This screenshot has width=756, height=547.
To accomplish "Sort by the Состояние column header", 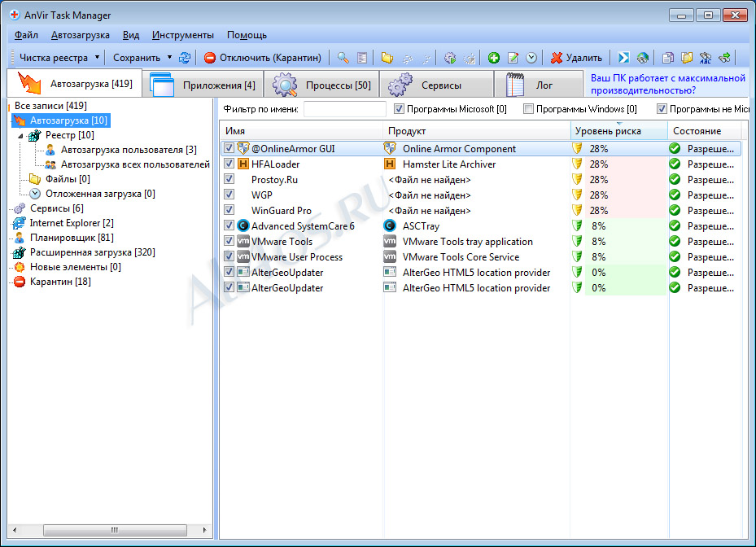I will pyautogui.click(x=705, y=131).
